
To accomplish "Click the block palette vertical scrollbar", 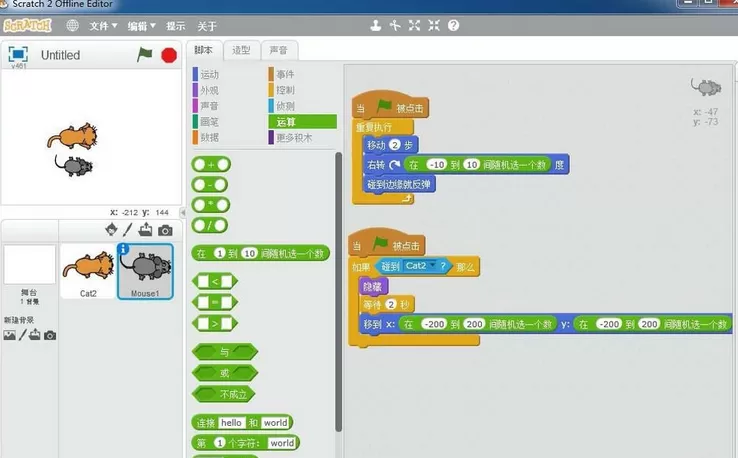I will 338,292.
